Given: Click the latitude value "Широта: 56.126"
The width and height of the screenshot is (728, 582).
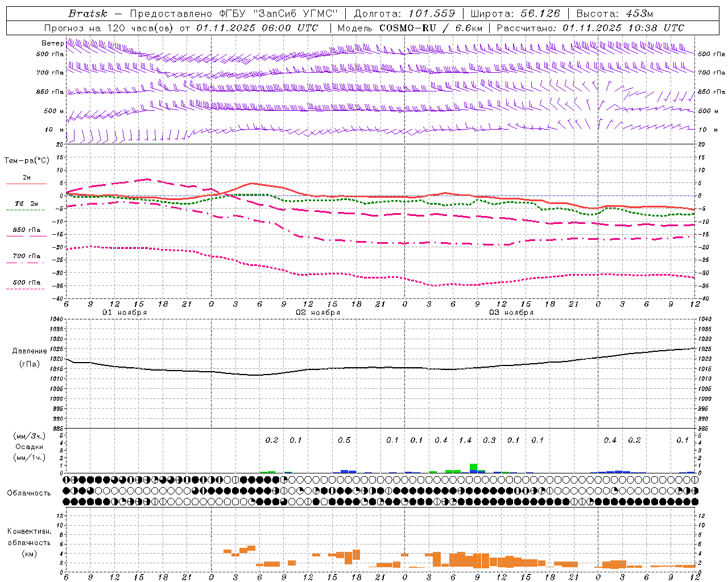Looking at the screenshot, I should pyautogui.click(x=515, y=14).
